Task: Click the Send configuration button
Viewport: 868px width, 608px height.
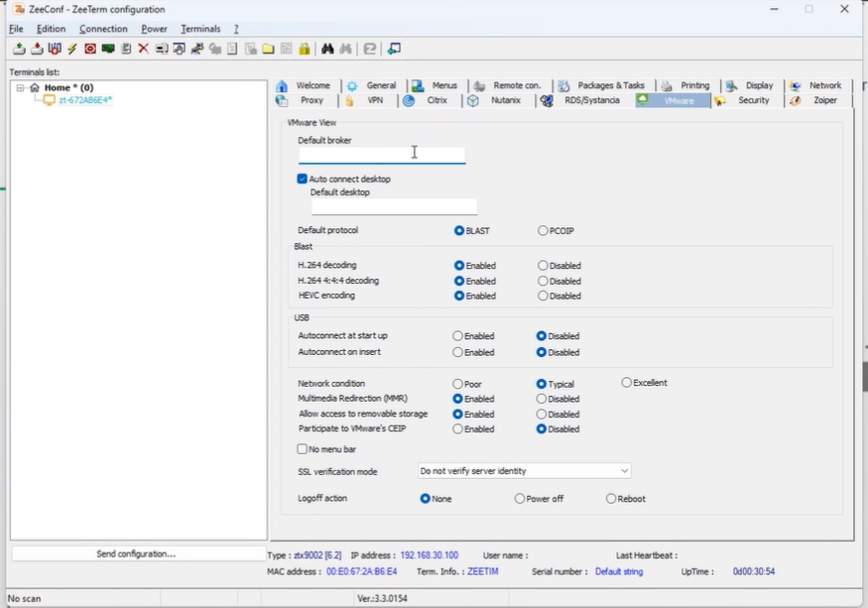Action: pyautogui.click(x=136, y=554)
